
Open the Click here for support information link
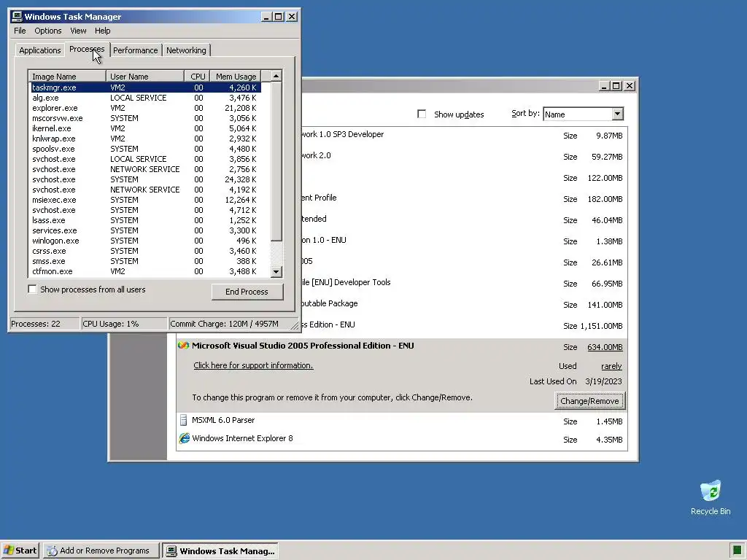click(253, 365)
